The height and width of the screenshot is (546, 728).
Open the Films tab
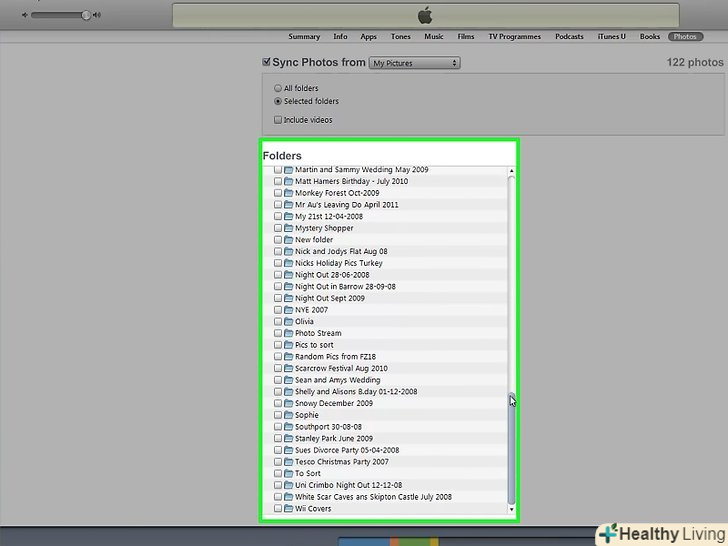pos(466,36)
